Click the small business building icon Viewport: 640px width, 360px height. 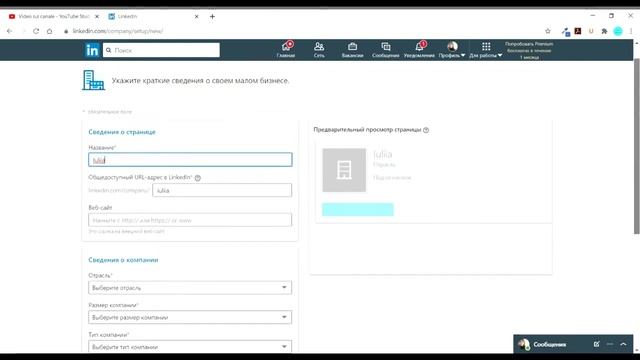[93, 80]
